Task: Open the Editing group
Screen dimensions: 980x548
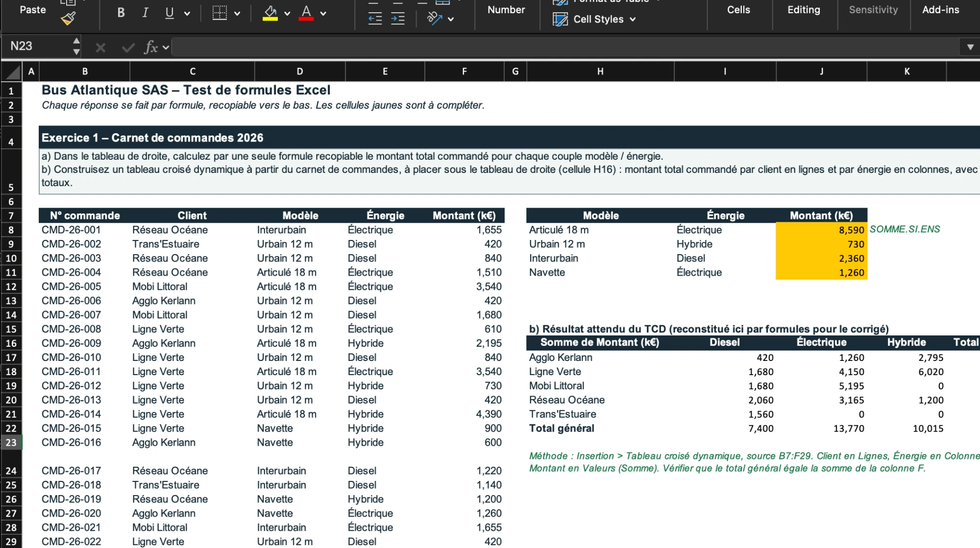Action: pos(804,10)
